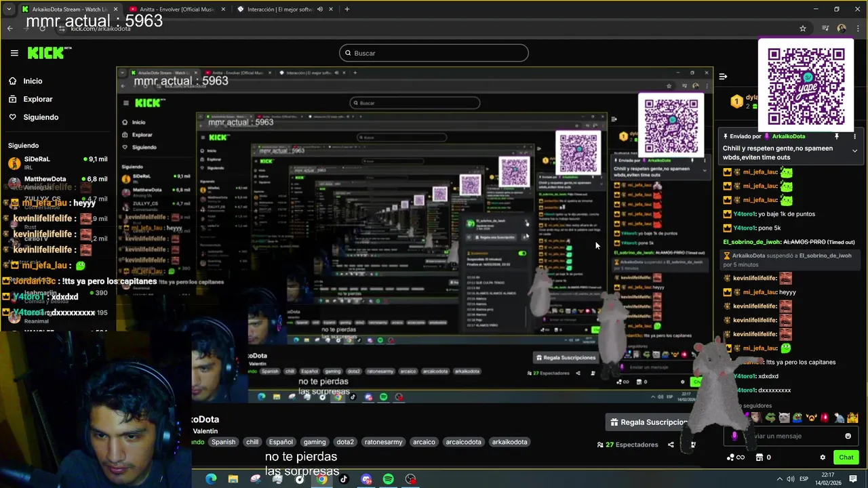Open Siguiendo in the sidebar
The height and width of the screenshot is (488, 868).
[x=41, y=117]
